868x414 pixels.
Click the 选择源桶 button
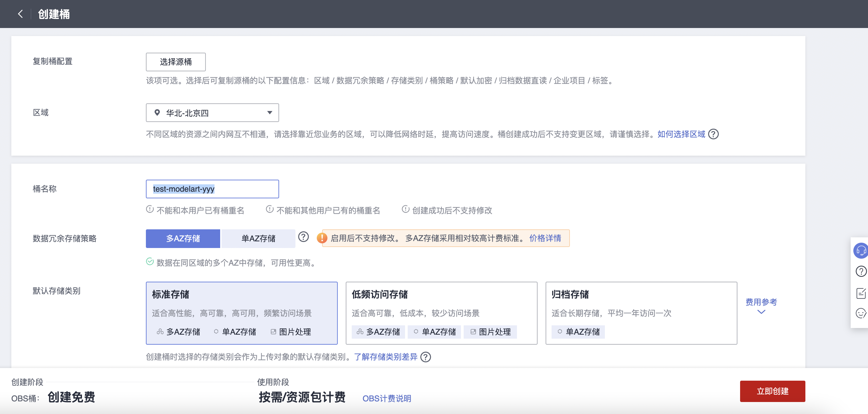point(176,62)
